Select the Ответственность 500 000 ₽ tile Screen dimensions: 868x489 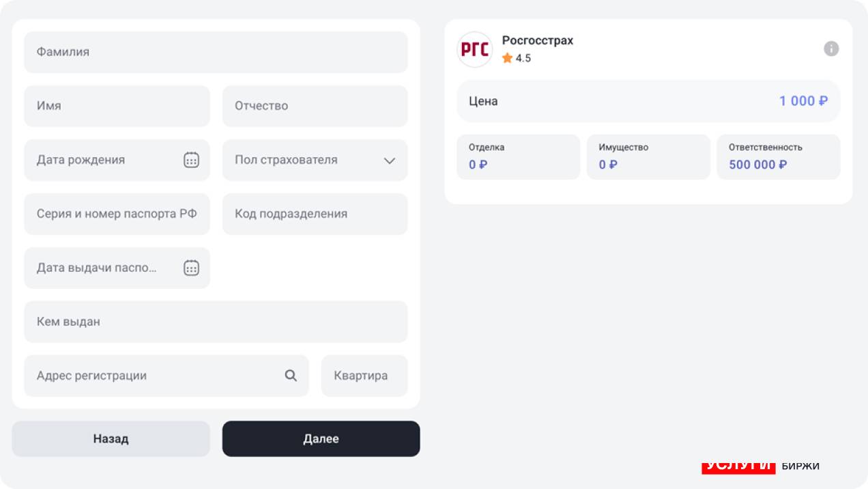pos(778,156)
